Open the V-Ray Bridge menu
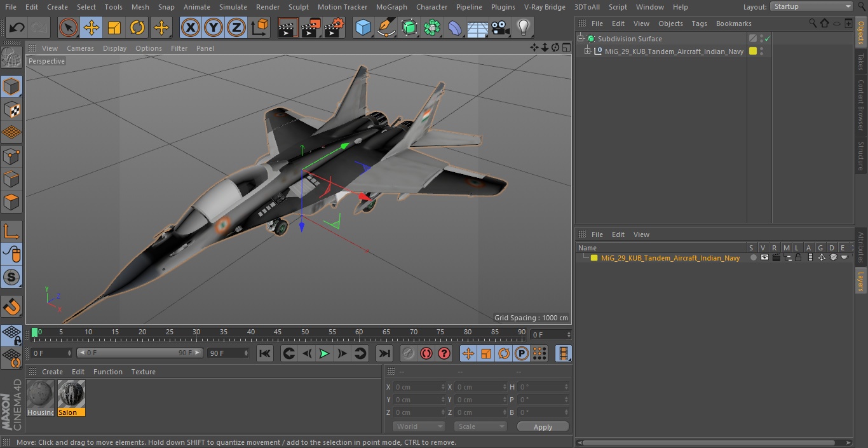 point(545,7)
